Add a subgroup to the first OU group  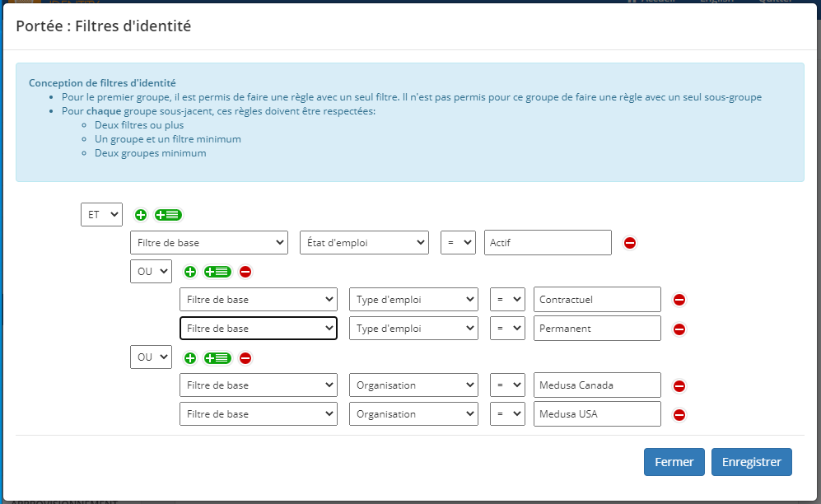point(217,272)
